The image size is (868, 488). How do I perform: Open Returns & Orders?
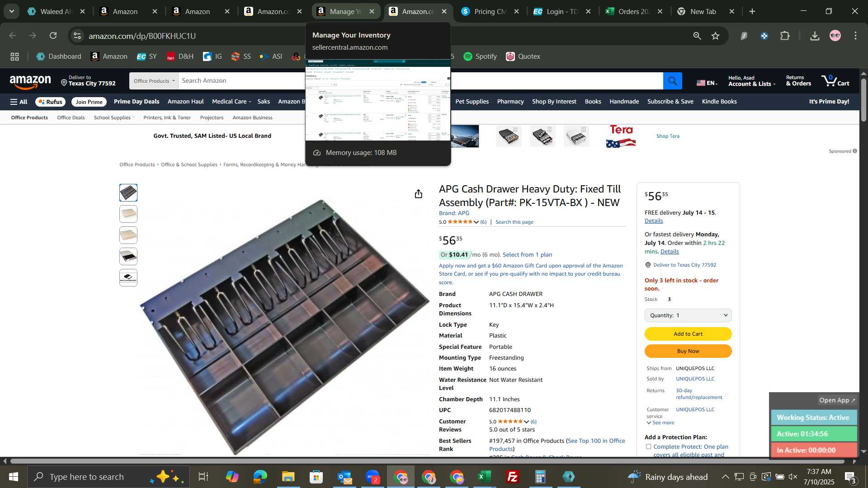point(798,81)
